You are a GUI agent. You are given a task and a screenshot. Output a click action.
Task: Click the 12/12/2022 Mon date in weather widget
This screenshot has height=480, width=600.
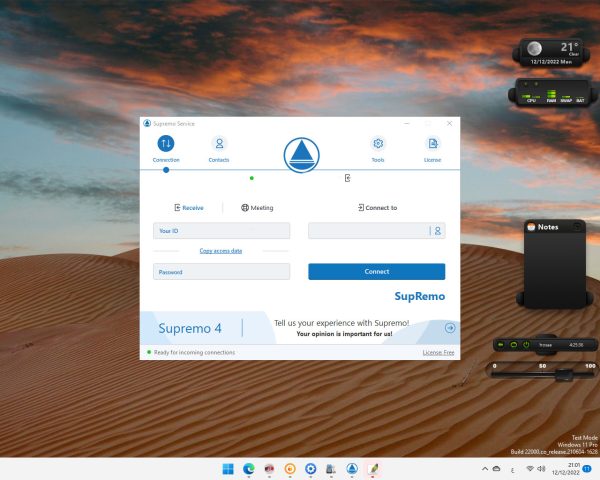[x=551, y=62]
